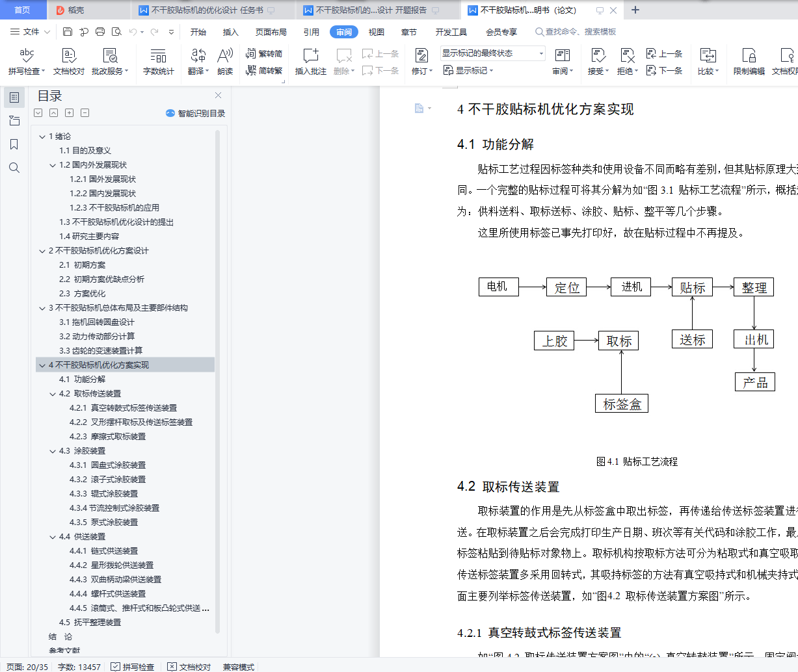
Task: Collapse '1.2 国内外发展现状' outline node
Action: [x=53, y=165]
